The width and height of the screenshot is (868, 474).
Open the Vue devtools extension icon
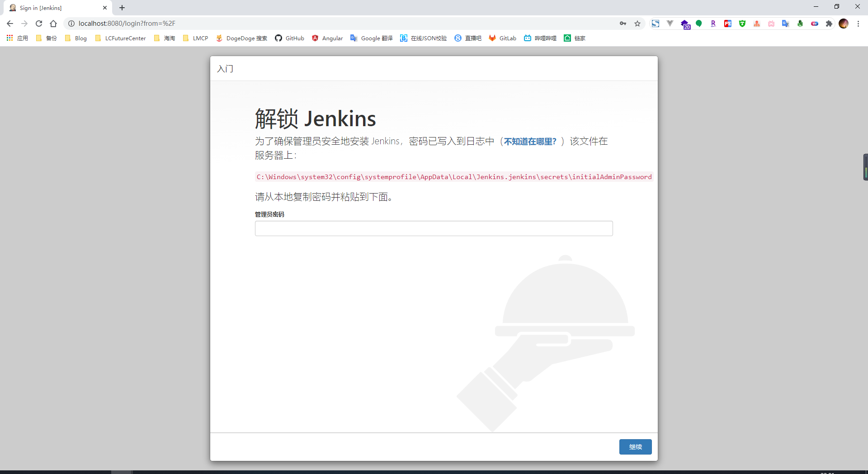[x=670, y=24]
